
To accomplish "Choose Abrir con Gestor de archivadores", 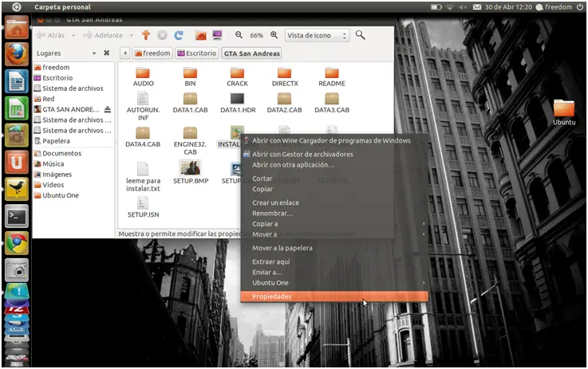I will pos(334,154).
